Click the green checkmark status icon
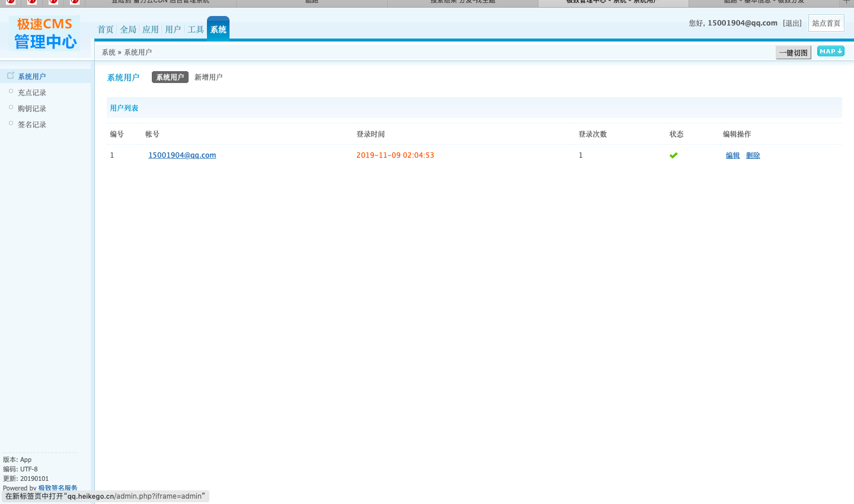 [x=673, y=155]
